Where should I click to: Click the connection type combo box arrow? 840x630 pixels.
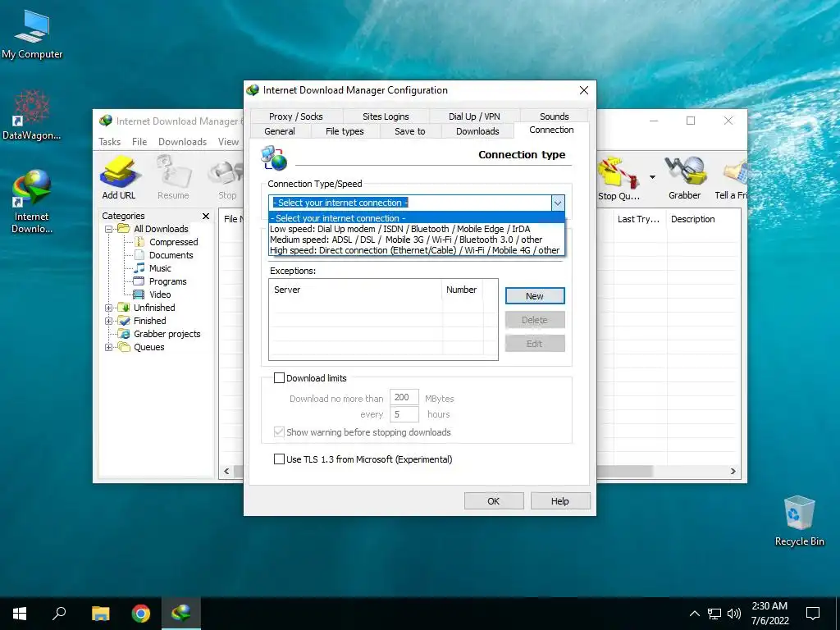[558, 203]
